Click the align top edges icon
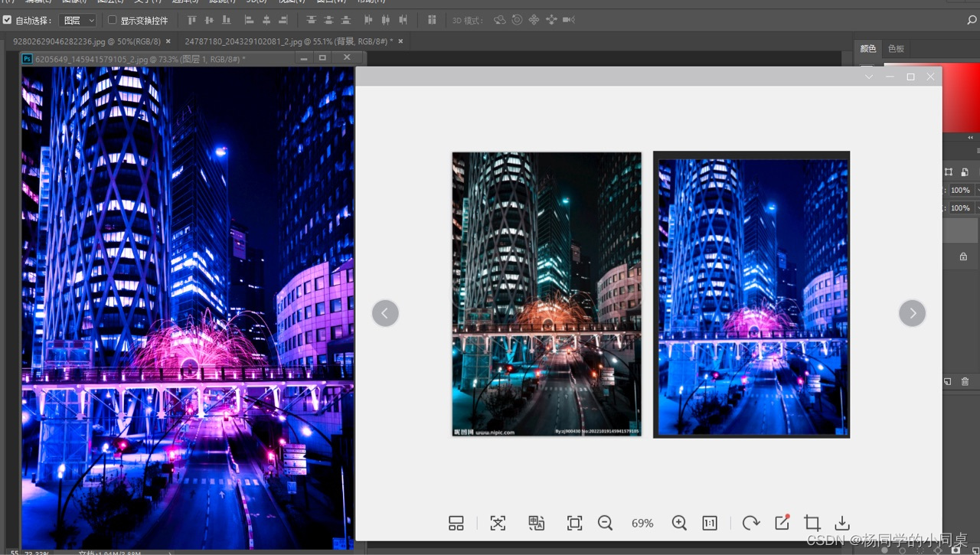Image resolution: width=980 pixels, height=555 pixels. (x=192, y=20)
